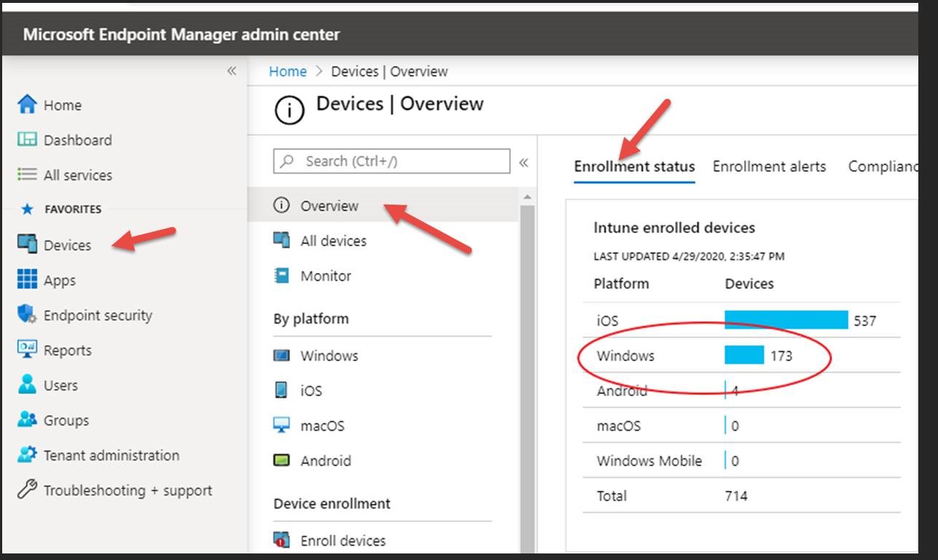Open All devices in the blade menu
This screenshot has width=938, height=560.
point(333,241)
